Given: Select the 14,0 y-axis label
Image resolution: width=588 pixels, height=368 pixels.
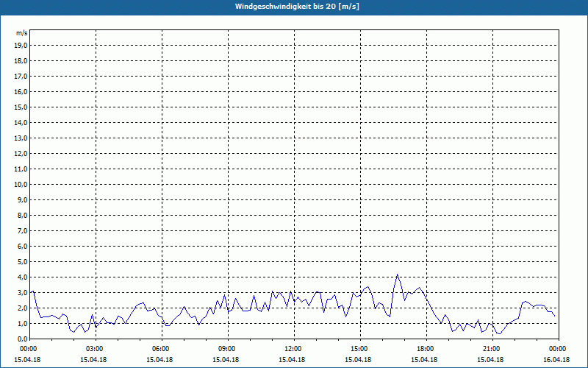Looking at the screenshot, I should click(21, 122).
